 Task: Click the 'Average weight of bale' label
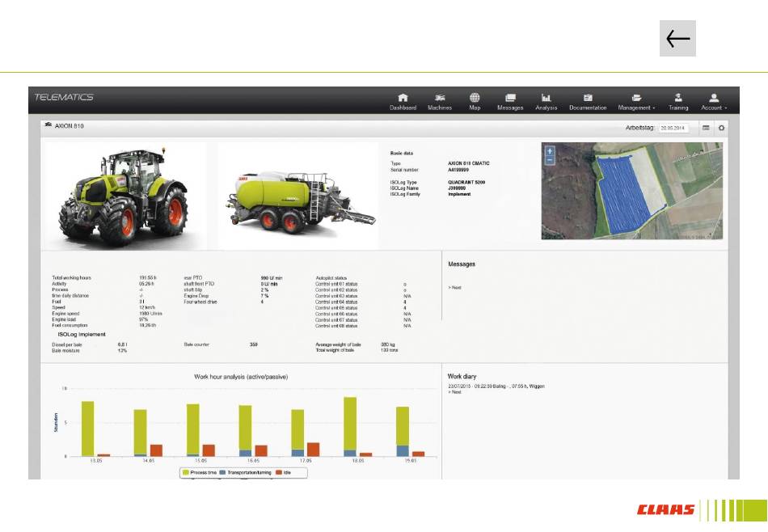pyautogui.click(x=338, y=344)
